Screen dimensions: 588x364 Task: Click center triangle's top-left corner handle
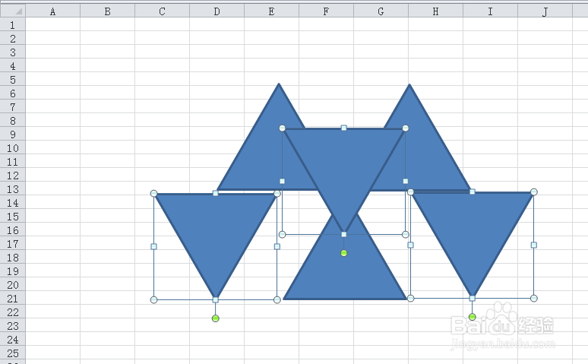point(283,128)
